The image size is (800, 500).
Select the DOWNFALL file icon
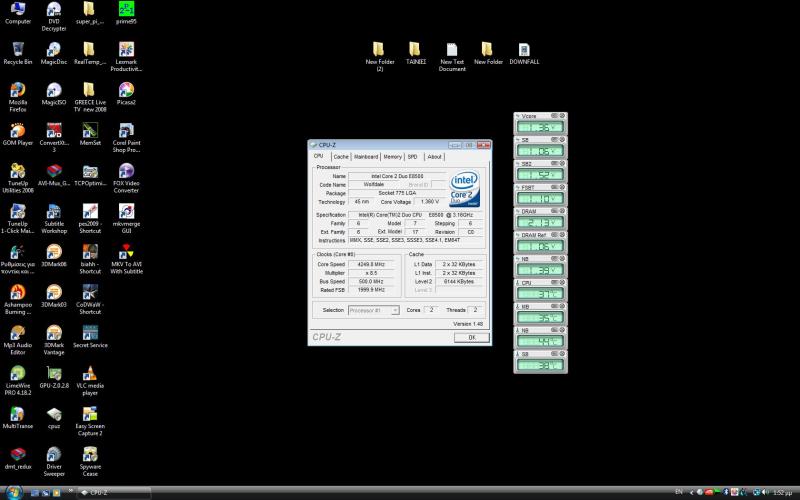point(524,54)
